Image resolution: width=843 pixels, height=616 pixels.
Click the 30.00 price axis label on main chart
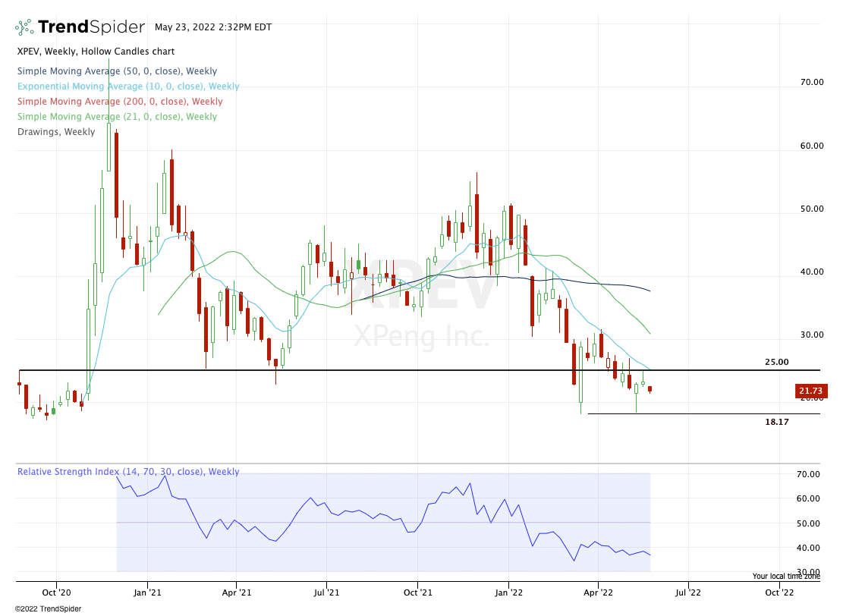click(x=812, y=335)
